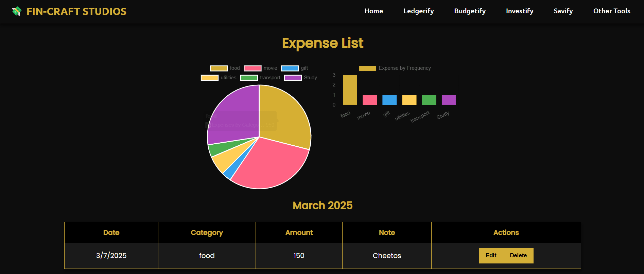Viewport: 644px width, 274px height.
Task: Click the Actions column header
Action: point(506,232)
